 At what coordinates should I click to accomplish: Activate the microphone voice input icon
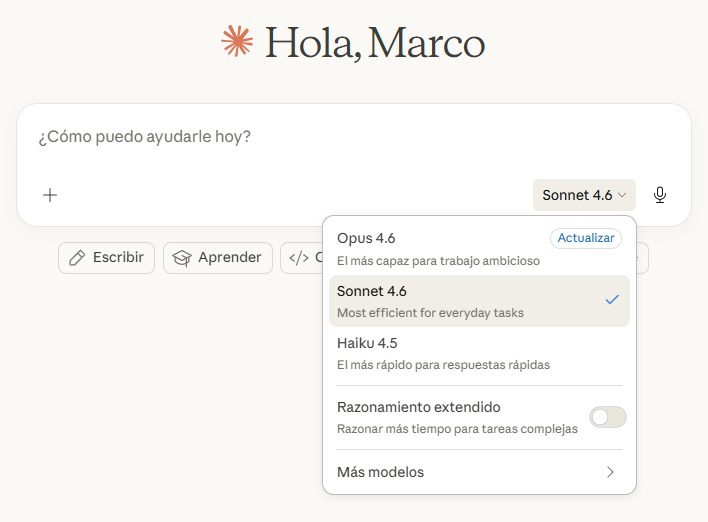pos(660,195)
